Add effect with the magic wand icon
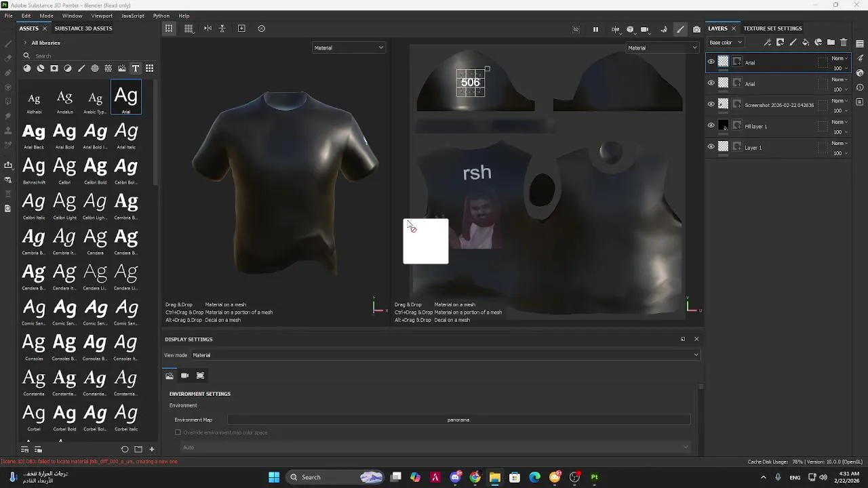Image resolution: width=868 pixels, height=488 pixels. [767, 43]
